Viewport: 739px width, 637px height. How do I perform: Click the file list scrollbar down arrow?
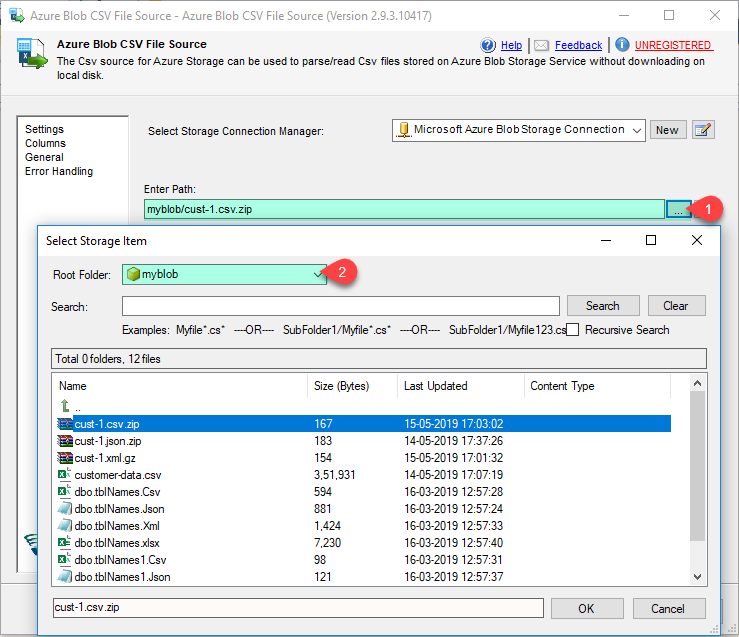point(698,577)
